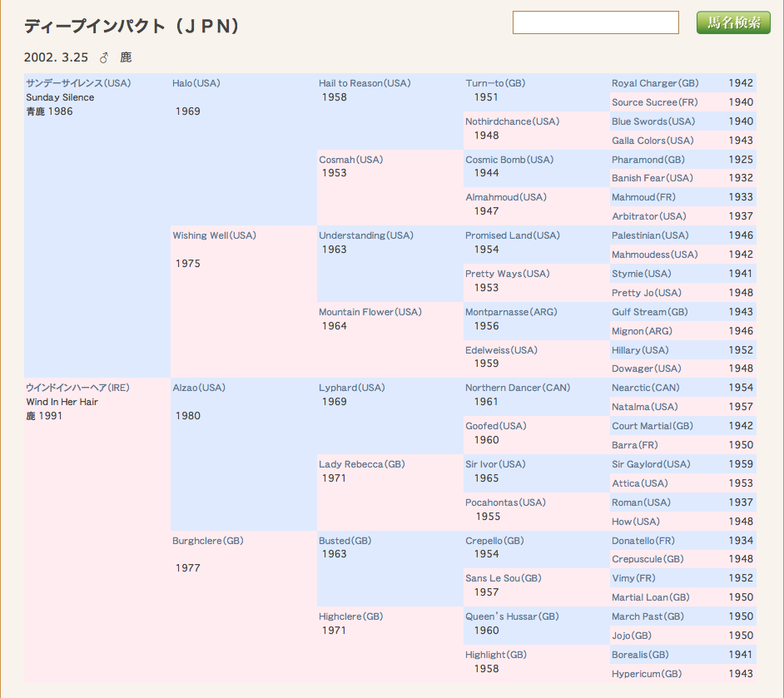View Crepello(GB) entry
The height and width of the screenshot is (698, 784).
point(494,541)
